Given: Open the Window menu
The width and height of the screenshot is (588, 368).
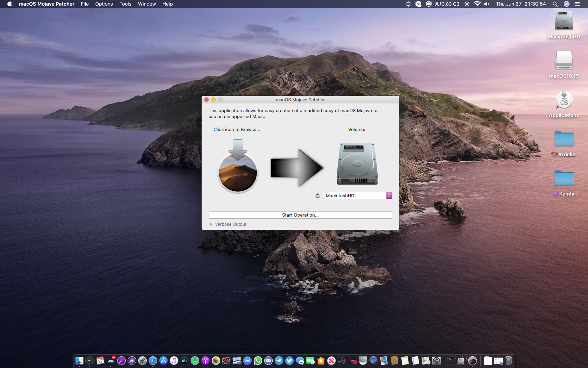Looking at the screenshot, I should pyautogui.click(x=147, y=4).
